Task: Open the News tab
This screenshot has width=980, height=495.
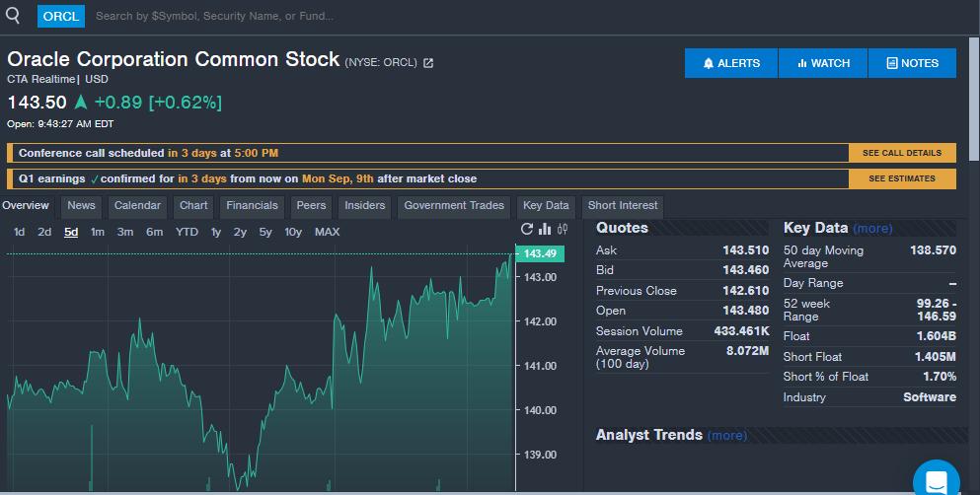Action: [x=81, y=205]
